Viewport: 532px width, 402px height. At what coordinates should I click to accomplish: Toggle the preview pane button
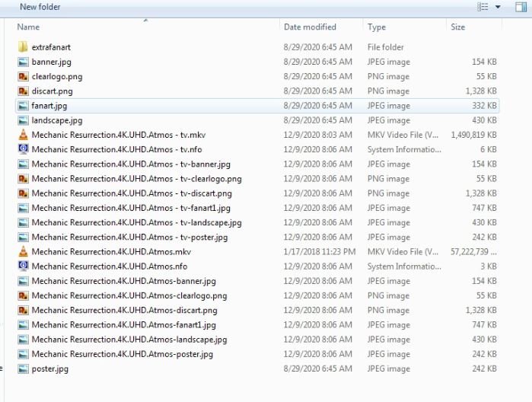[x=521, y=7]
